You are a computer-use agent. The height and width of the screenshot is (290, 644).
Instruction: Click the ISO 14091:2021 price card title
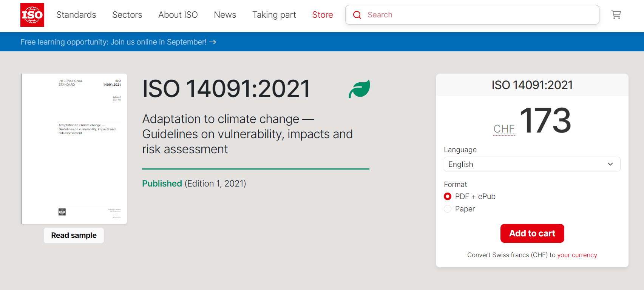click(532, 85)
